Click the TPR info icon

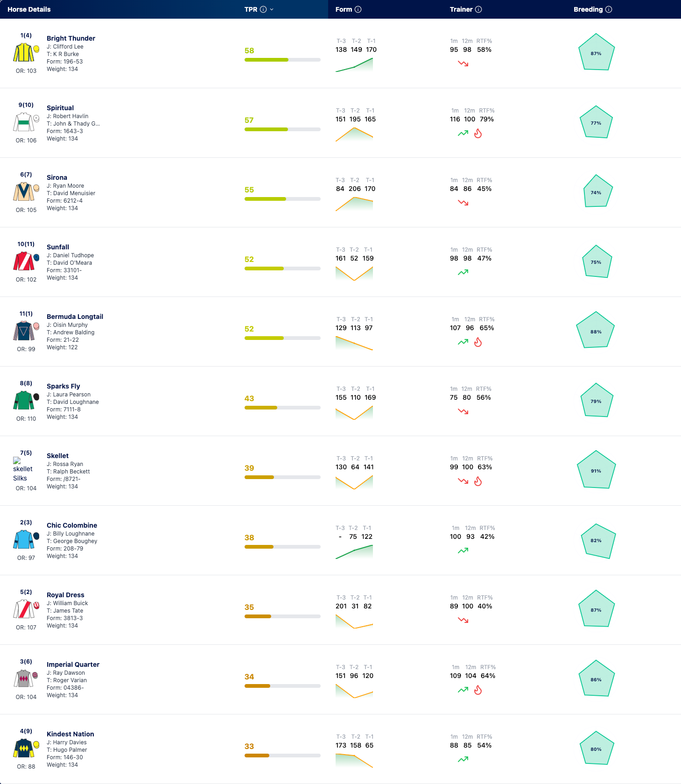coord(263,9)
